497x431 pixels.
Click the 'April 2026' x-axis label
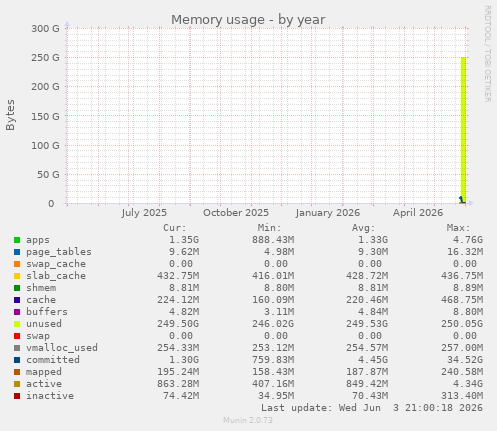click(418, 213)
